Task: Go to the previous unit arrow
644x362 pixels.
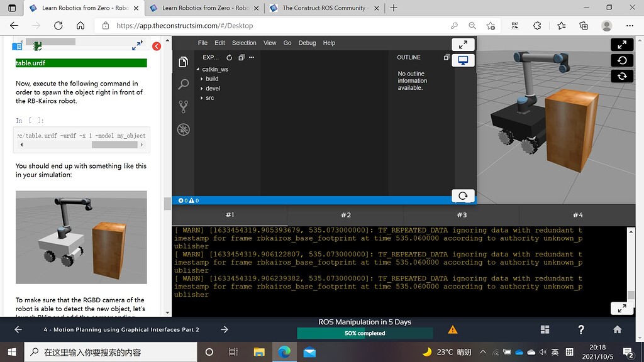Action: 18,329
